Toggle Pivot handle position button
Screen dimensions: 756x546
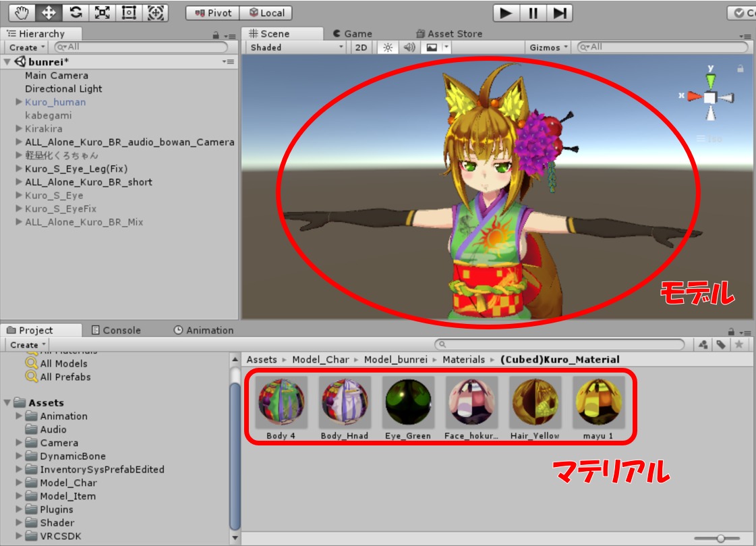point(212,13)
